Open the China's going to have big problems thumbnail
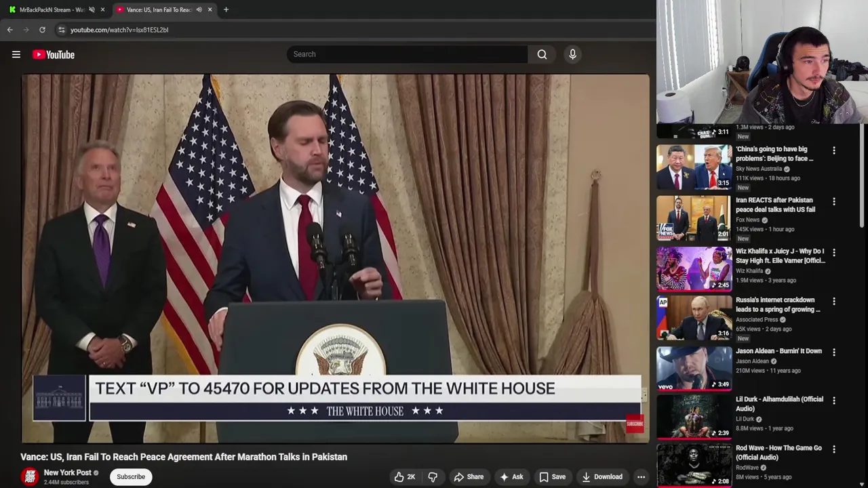The width and height of the screenshot is (868, 488). click(694, 167)
